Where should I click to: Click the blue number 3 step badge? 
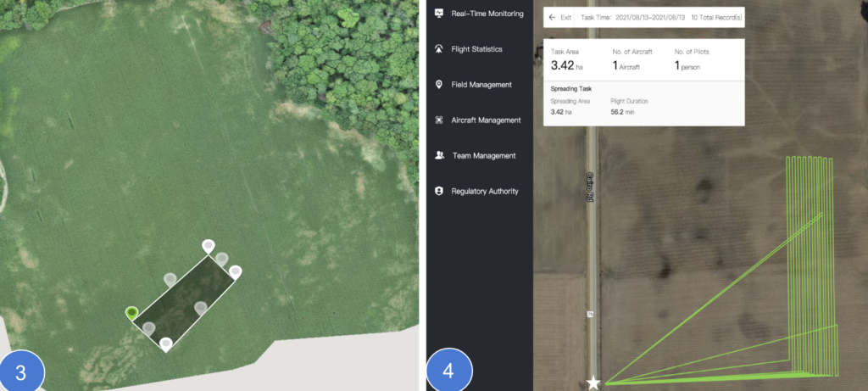pyautogui.click(x=21, y=372)
